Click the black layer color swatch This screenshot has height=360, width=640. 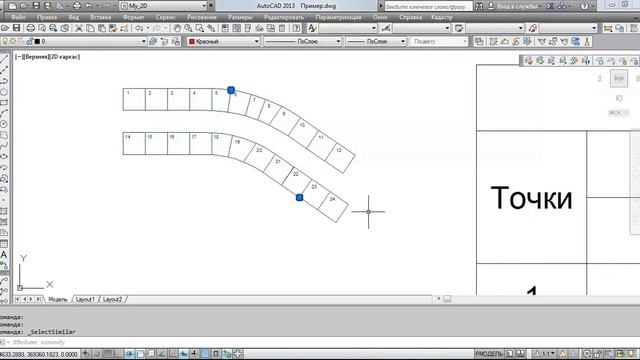click(37, 42)
